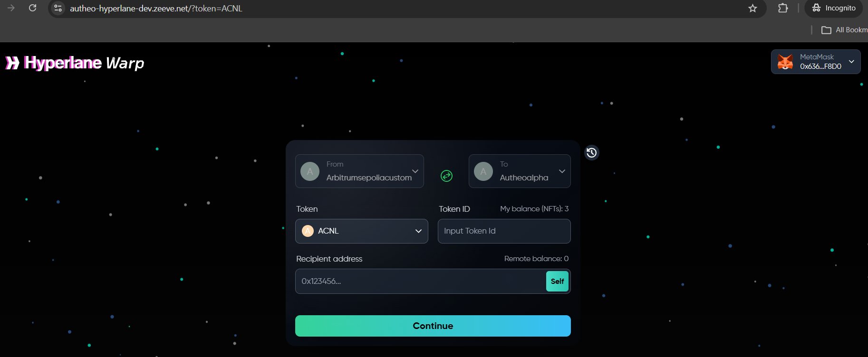Click the Self button
The width and height of the screenshot is (868, 357).
tap(557, 281)
